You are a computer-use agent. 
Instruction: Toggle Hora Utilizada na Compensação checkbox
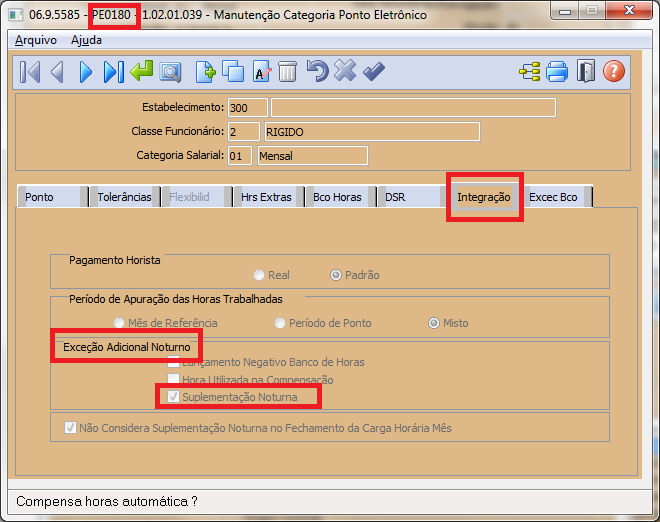pyautogui.click(x=173, y=379)
